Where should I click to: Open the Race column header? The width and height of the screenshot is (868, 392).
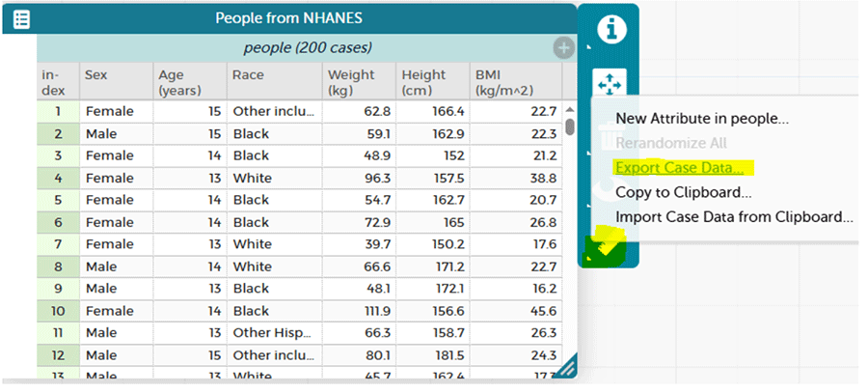275,82
